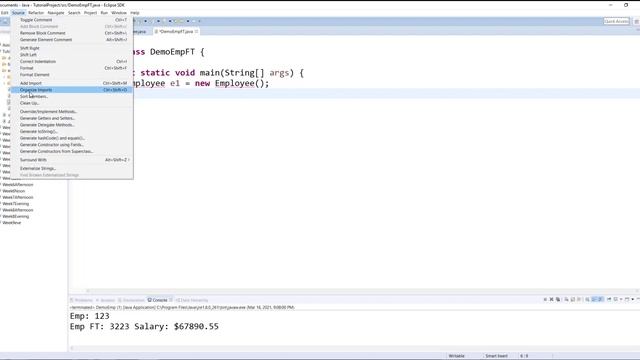Select Externalize Strings... menu entry
Viewport: 640px width, 360px height.
point(71,168)
